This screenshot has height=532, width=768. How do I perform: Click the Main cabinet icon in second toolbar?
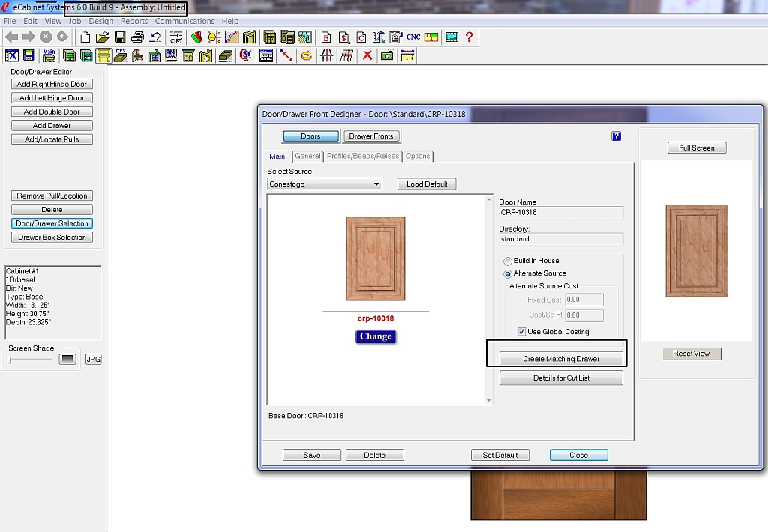49,55
